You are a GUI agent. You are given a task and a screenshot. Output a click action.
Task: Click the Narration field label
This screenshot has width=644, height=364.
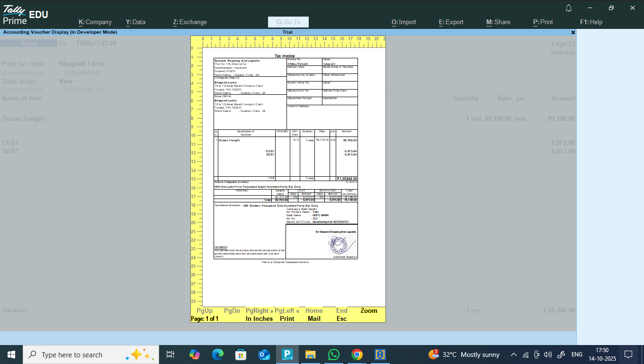(15, 310)
